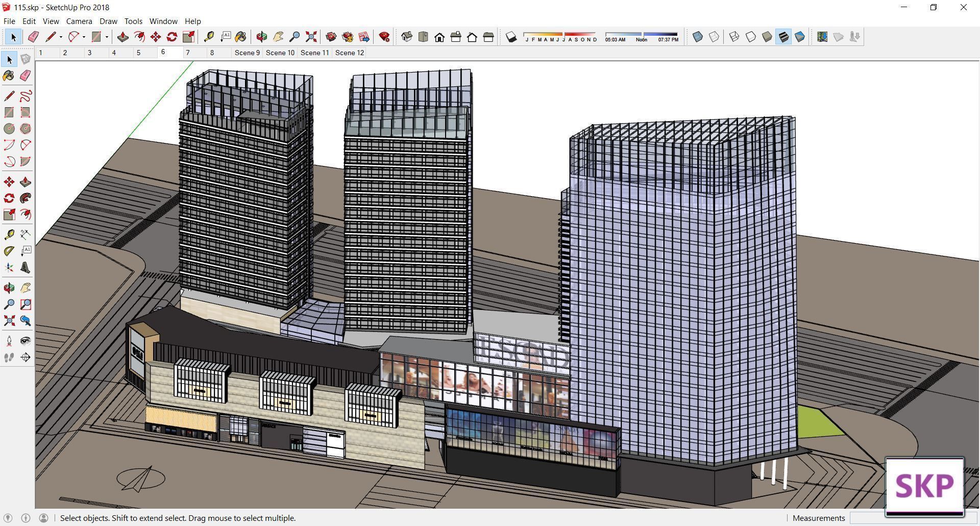
Task: Switch to the Scene 9 tab
Action: point(247,53)
